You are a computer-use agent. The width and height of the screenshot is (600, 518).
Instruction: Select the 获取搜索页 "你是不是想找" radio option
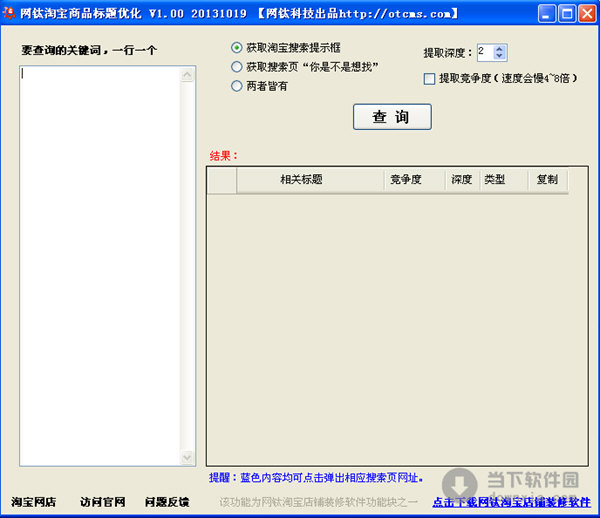point(236,66)
